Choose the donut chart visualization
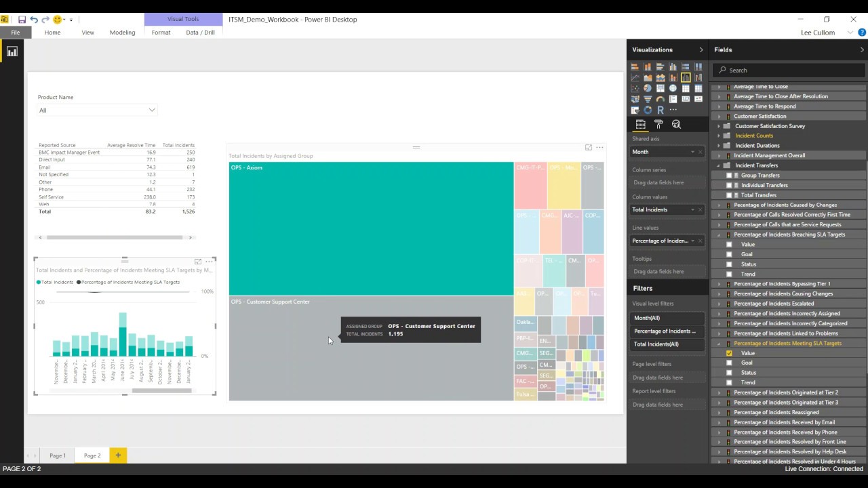This screenshot has width=868, height=488. pos(648,110)
